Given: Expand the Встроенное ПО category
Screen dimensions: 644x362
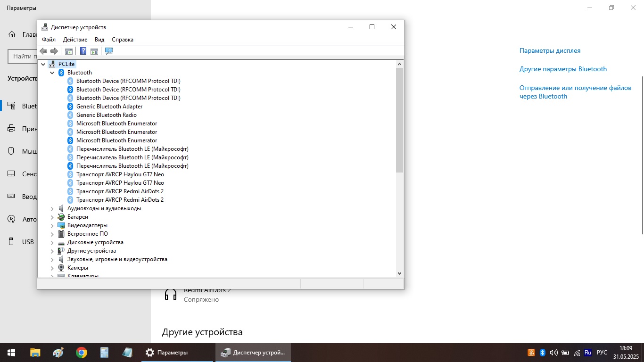Looking at the screenshot, I should pyautogui.click(x=52, y=234).
